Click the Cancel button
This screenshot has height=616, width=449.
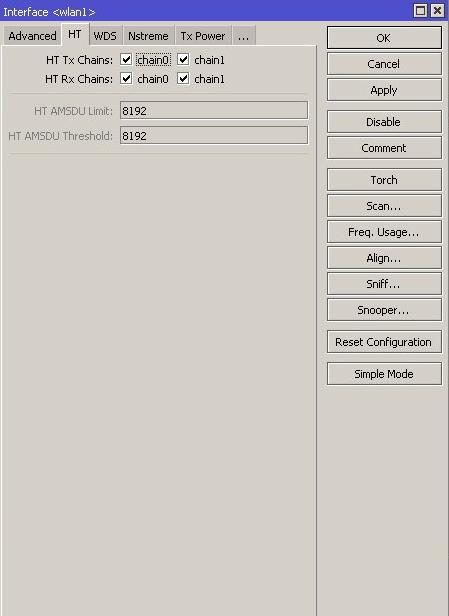point(384,64)
